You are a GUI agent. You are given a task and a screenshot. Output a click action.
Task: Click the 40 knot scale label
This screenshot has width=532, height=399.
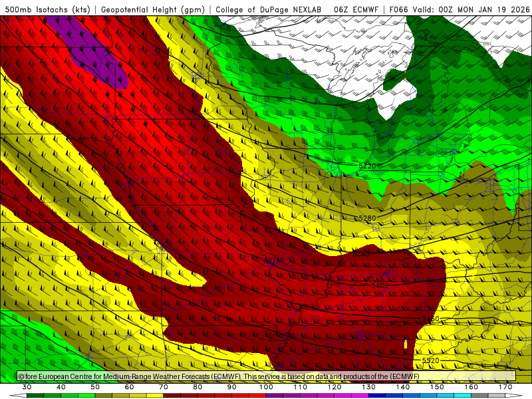(x=61, y=387)
